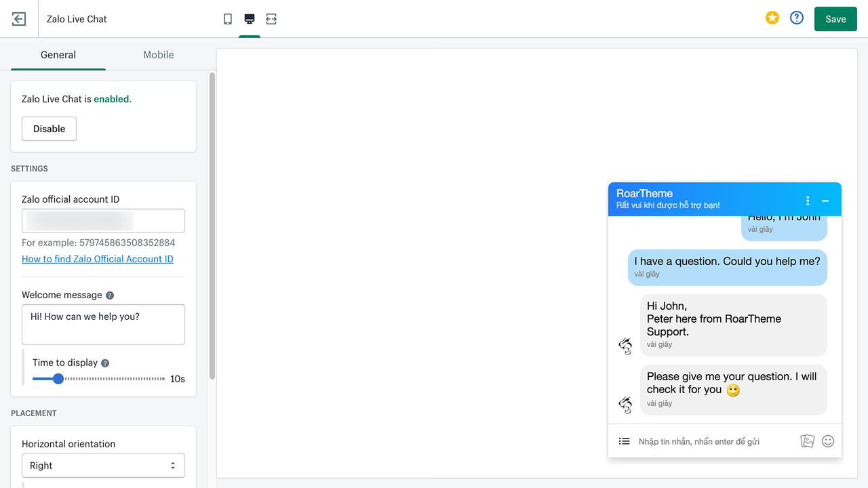This screenshot has height=488, width=868.
Task: Show the Welcome message tooltip
Action: click(110, 294)
